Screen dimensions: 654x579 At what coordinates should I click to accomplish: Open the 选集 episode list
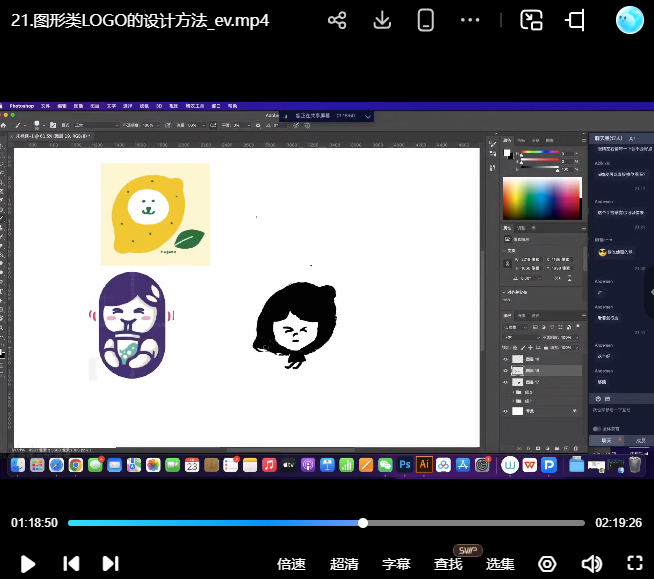click(x=500, y=564)
